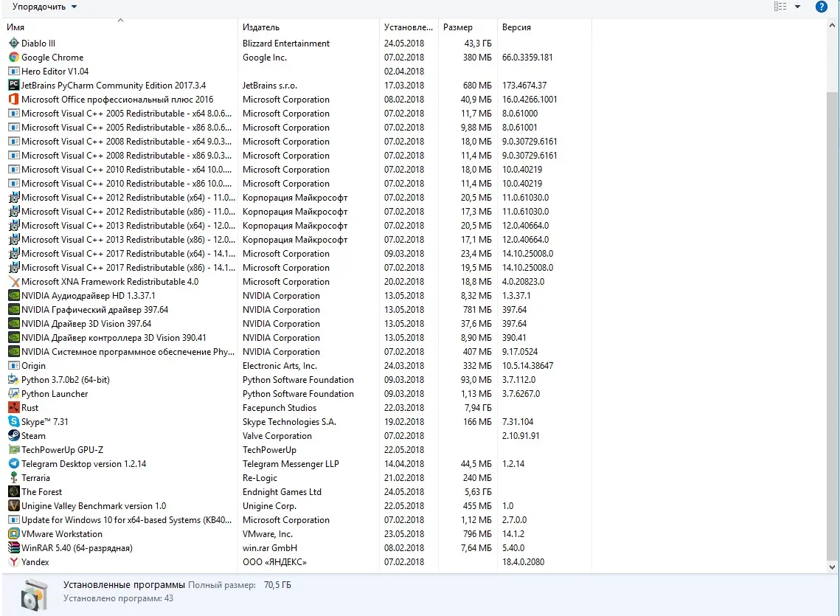Open the Упорядочить dropdown menu
840x616 pixels.
pos(44,7)
